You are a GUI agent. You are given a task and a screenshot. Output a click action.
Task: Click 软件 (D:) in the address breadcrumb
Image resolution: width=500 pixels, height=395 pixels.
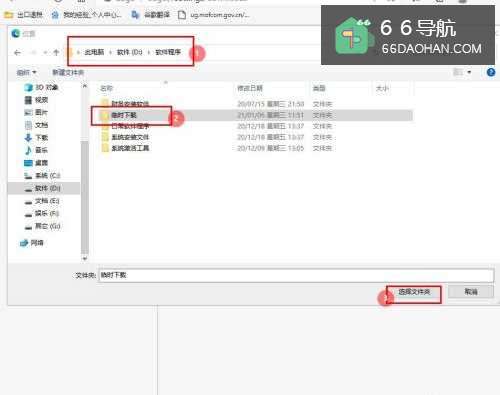[129, 52]
